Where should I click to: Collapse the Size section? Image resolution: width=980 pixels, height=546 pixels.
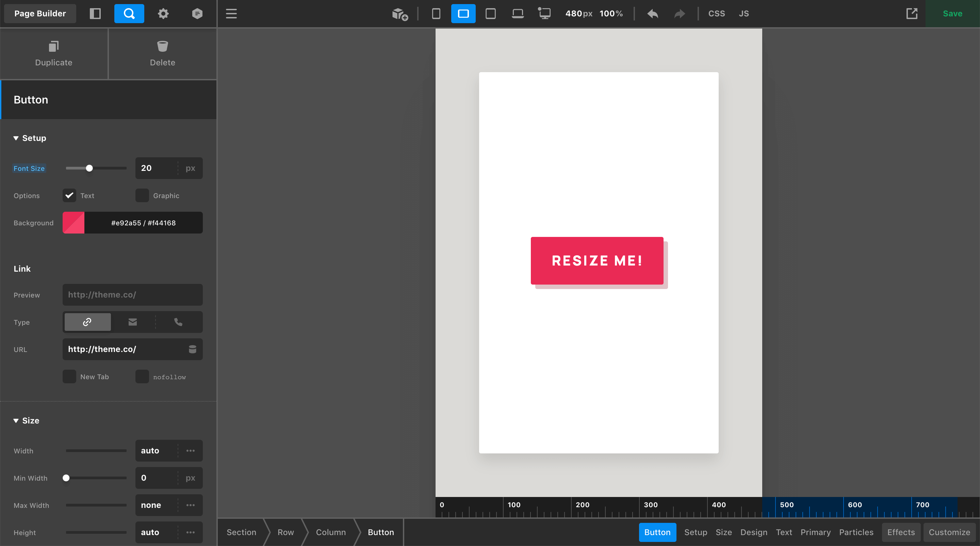pos(26,420)
